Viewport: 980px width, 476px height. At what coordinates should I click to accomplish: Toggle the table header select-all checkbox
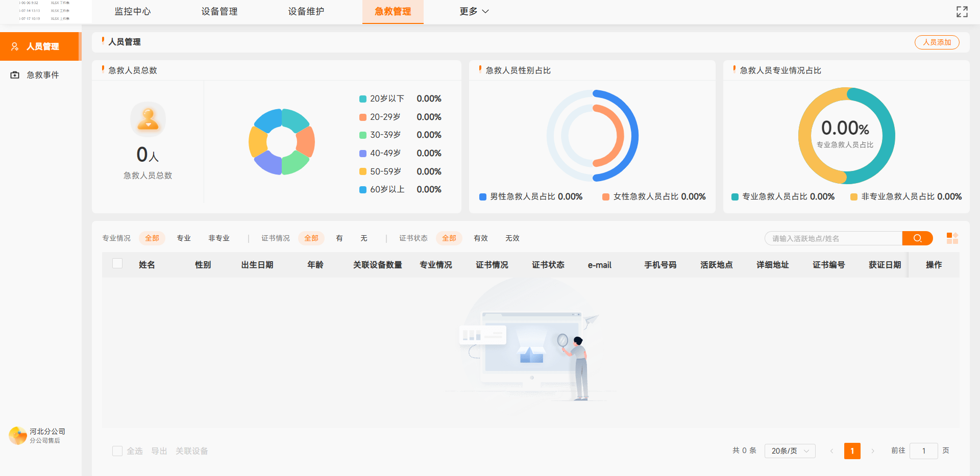[117, 264]
